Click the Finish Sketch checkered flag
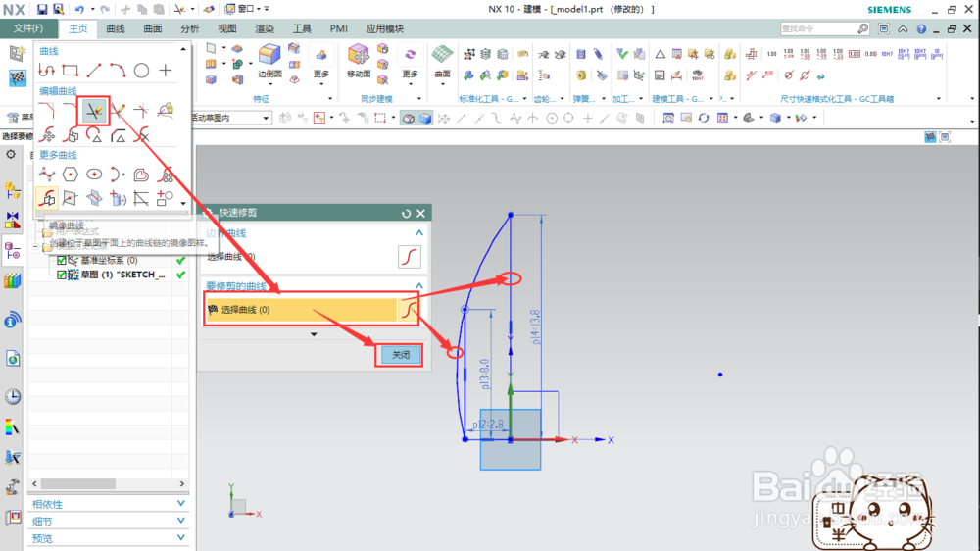The width and height of the screenshot is (980, 551). coord(18,78)
